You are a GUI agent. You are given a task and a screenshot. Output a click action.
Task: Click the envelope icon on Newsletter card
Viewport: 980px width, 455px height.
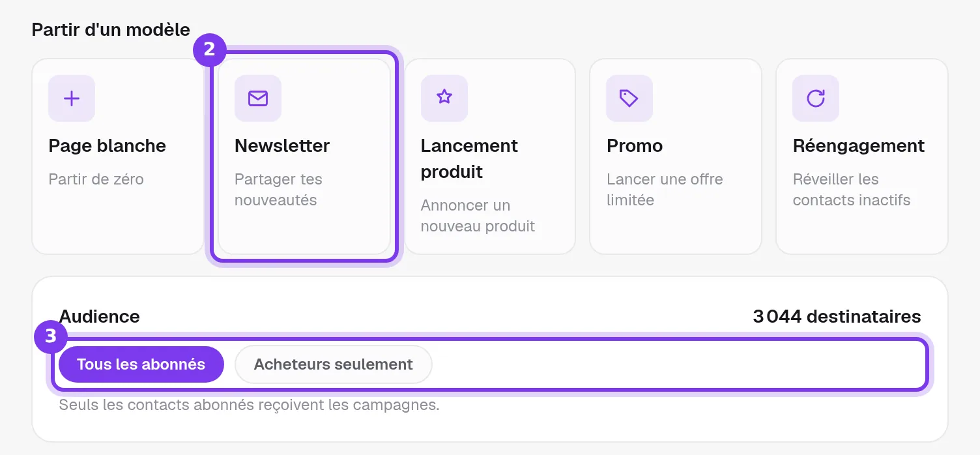(258, 98)
